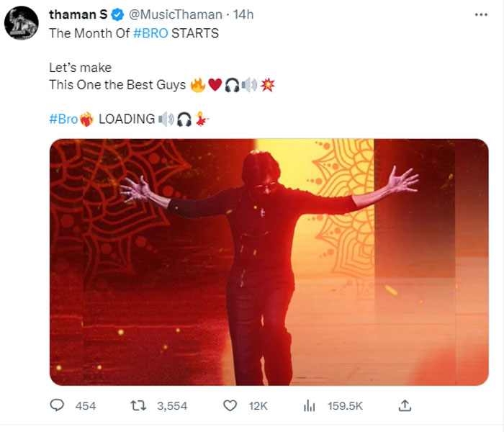Image resolution: width=504 pixels, height=432 pixels.
Task: Open the attached red stage image
Action: (x=269, y=261)
